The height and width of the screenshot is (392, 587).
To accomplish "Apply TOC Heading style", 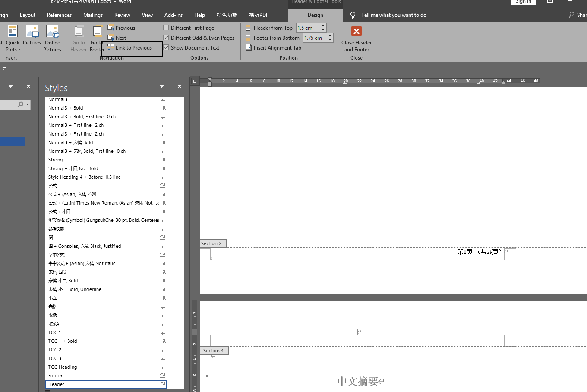I will click(106, 367).
